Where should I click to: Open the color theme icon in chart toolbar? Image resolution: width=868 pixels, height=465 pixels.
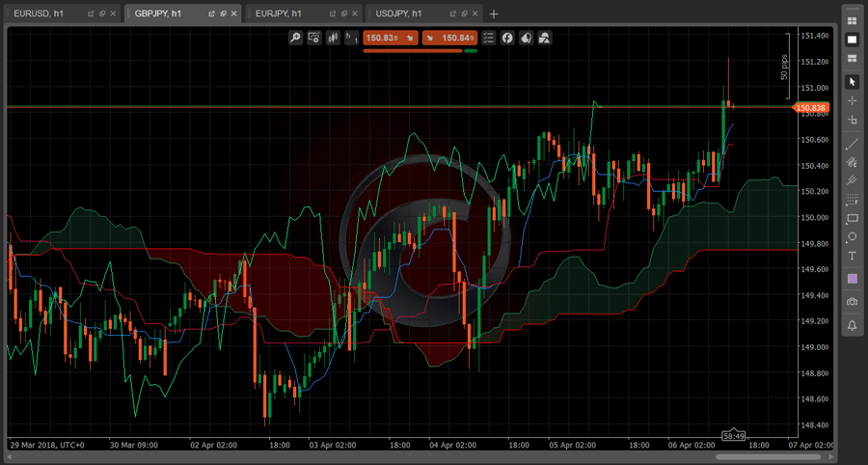[x=526, y=38]
